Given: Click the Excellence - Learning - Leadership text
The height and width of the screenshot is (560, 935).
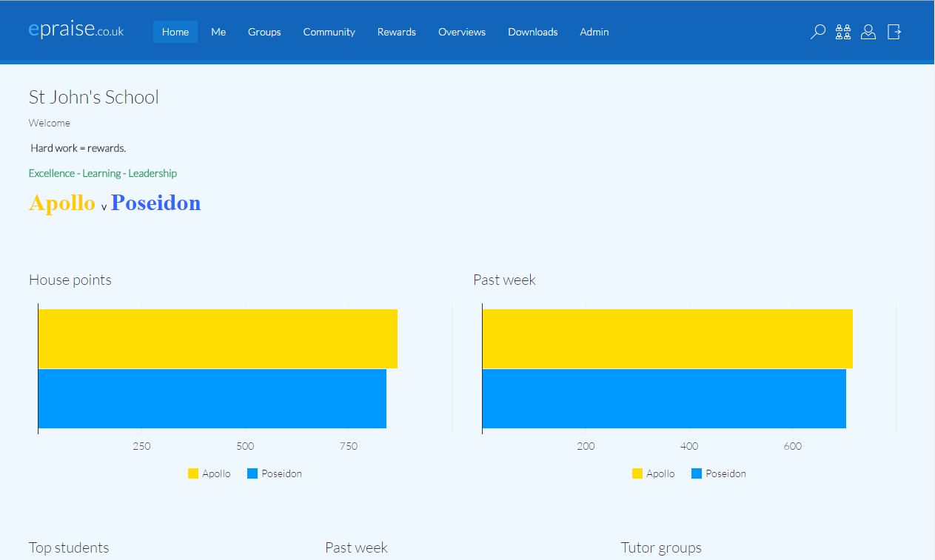Looking at the screenshot, I should [103, 173].
